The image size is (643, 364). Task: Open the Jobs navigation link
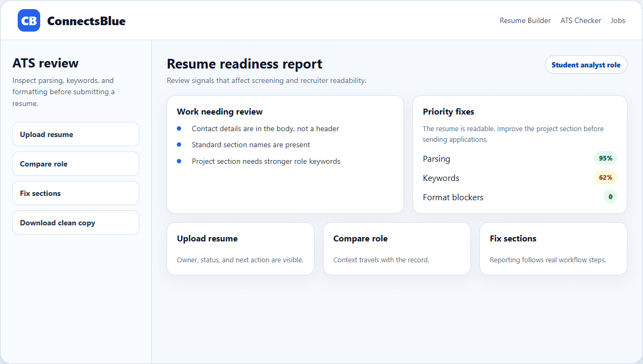coord(618,20)
